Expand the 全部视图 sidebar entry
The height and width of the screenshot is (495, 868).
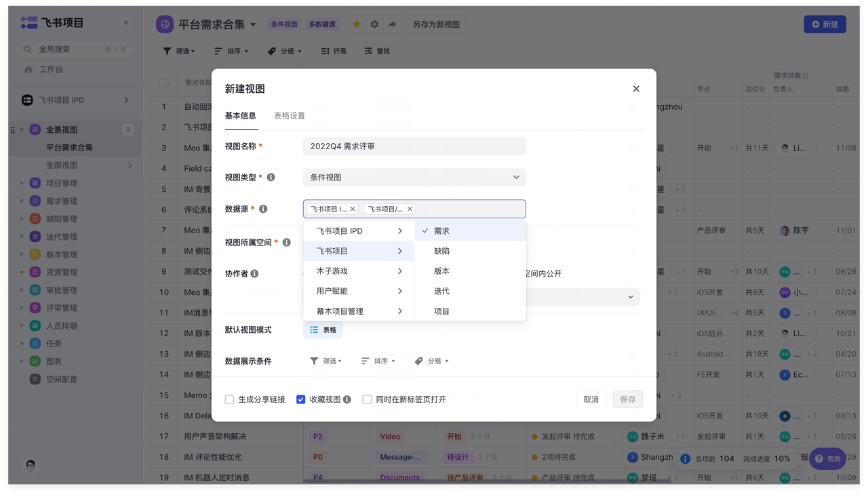point(130,165)
